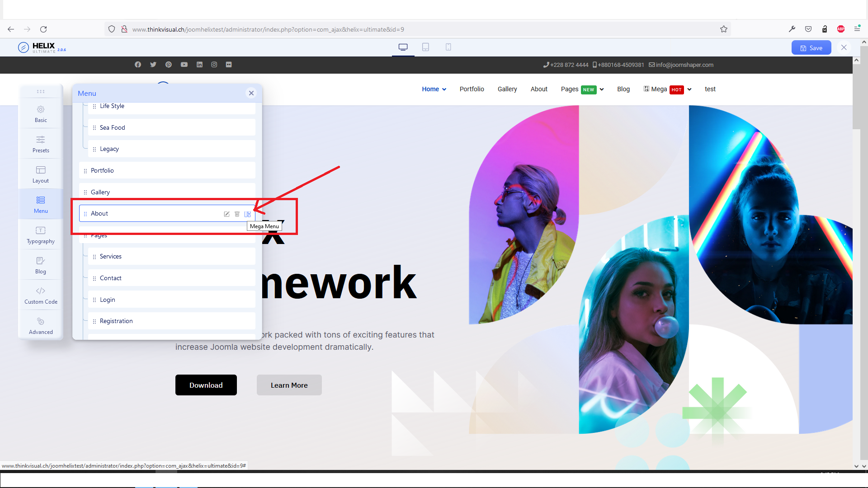The height and width of the screenshot is (488, 868).
Task: Switch to mobile phone preview
Action: click(448, 47)
